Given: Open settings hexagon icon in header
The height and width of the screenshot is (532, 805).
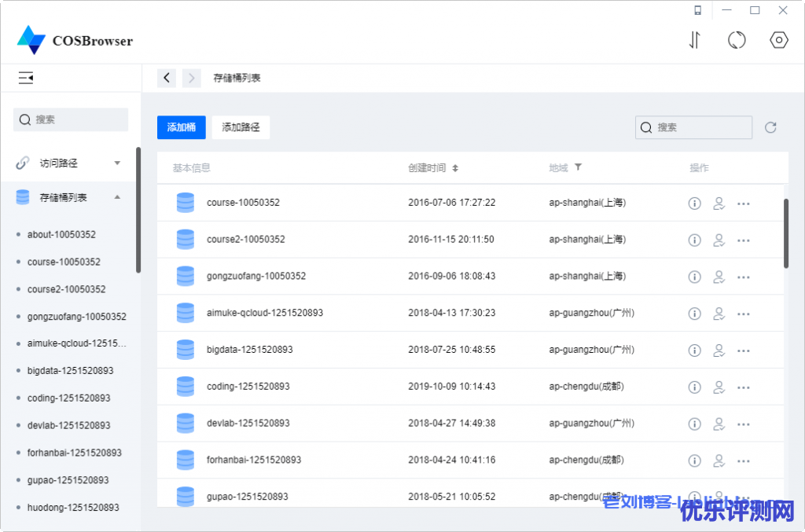Looking at the screenshot, I should [x=778, y=41].
